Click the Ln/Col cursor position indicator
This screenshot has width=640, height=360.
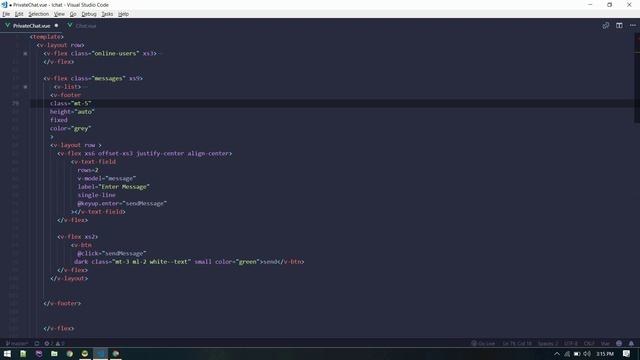(x=517, y=344)
